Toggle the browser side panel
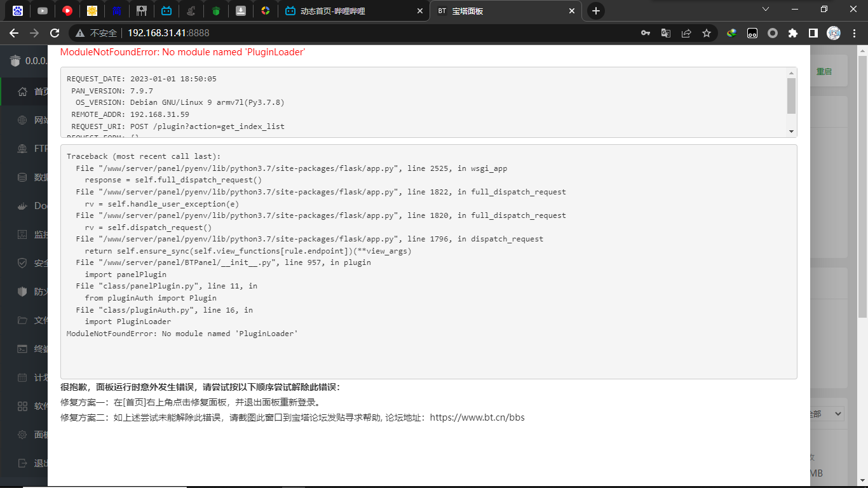The height and width of the screenshot is (488, 868). [813, 33]
